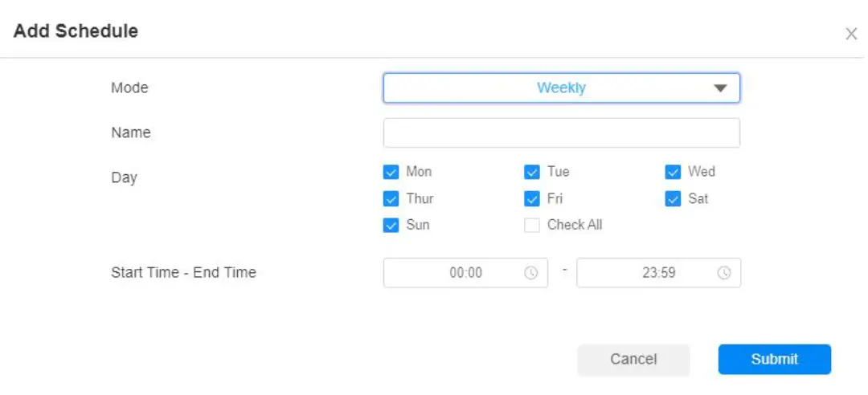
Task: Uncheck the Mon checkbox
Action: [x=391, y=172]
